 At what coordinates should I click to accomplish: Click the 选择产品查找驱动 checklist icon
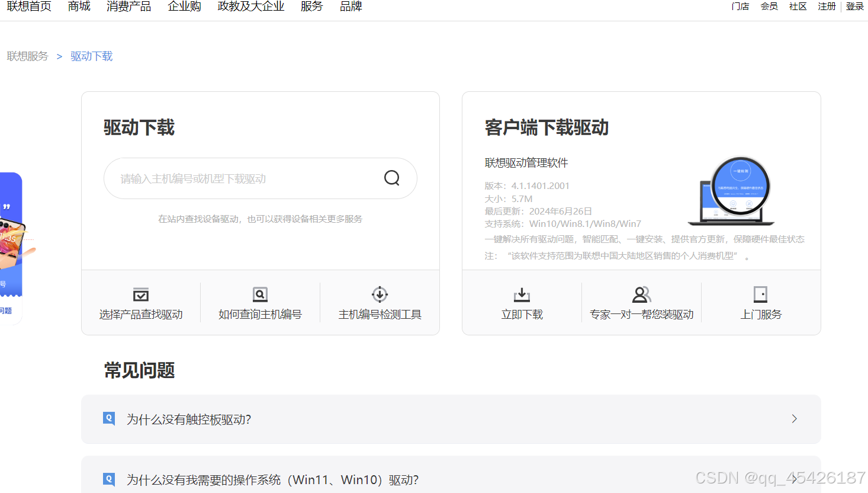click(141, 294)
